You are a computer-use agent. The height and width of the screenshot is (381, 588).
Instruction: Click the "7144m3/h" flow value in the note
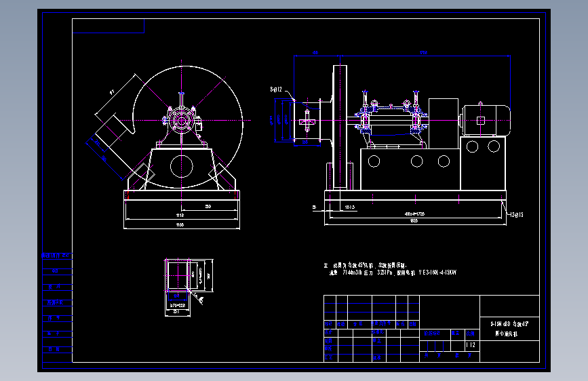(x=351, y=273)
